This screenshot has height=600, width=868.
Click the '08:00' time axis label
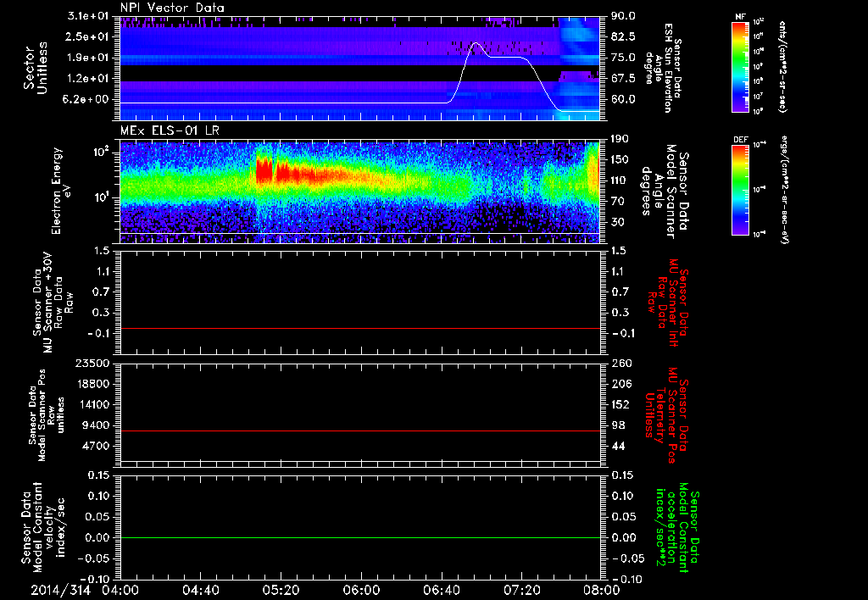[602, 590]
